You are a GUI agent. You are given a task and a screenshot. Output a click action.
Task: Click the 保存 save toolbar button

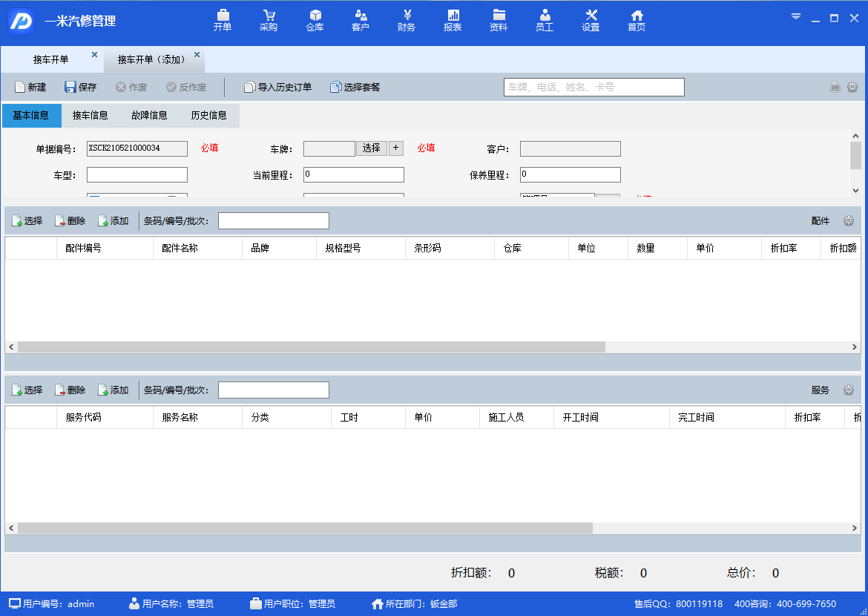coord(81,88)
